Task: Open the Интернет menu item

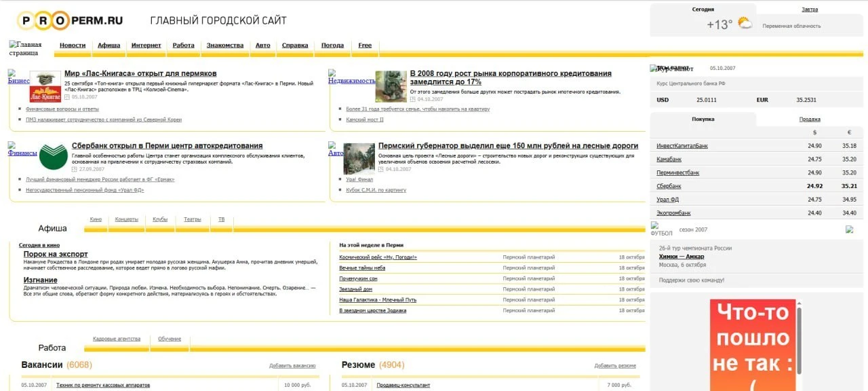Action: click(146, 45)
